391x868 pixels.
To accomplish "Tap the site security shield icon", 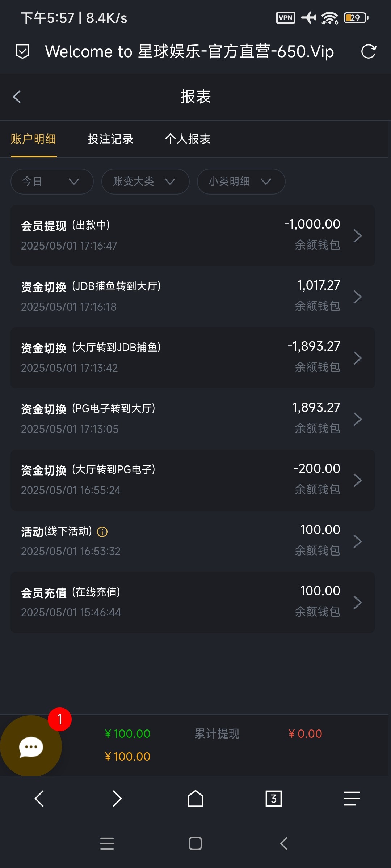I will point(22,51).
